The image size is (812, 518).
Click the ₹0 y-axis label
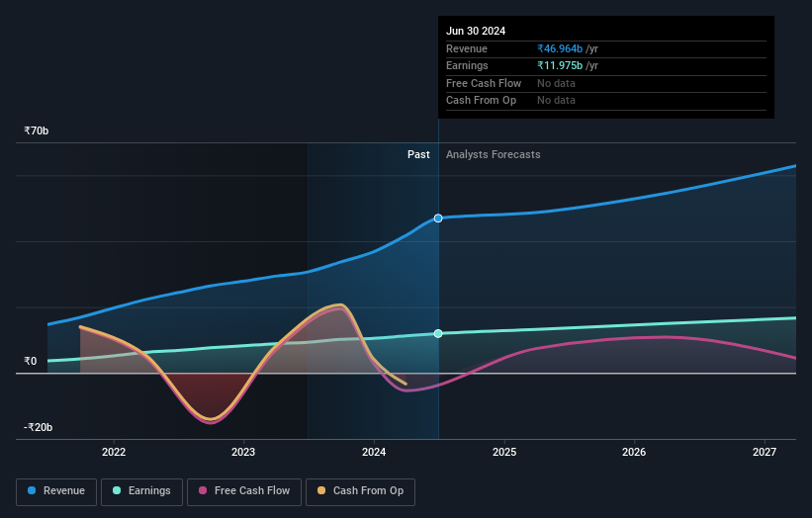click(31, 361)
